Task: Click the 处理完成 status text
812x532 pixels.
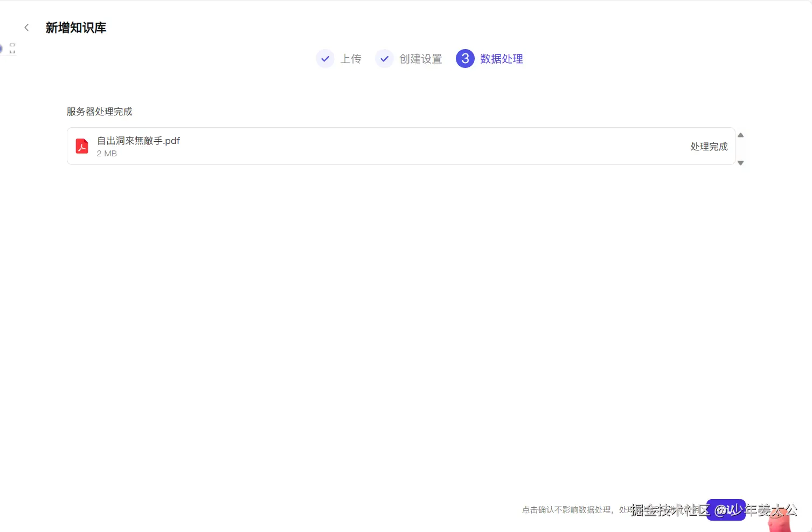Action: (708, 146)
